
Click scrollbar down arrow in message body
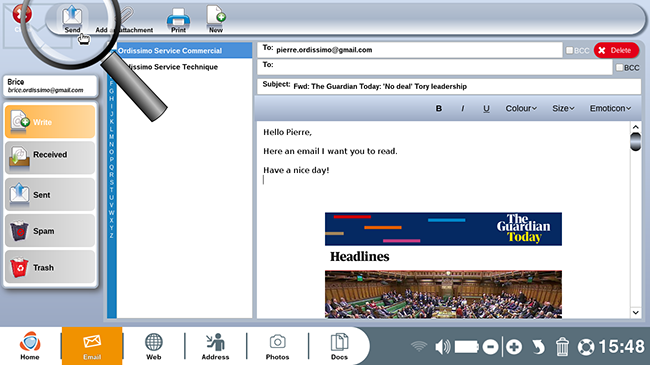pyautogui.click(x=635, y=312)
